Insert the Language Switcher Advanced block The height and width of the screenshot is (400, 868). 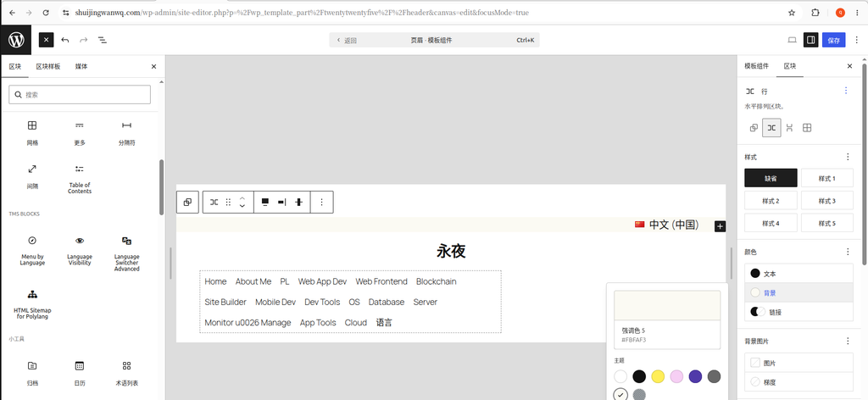127,253
